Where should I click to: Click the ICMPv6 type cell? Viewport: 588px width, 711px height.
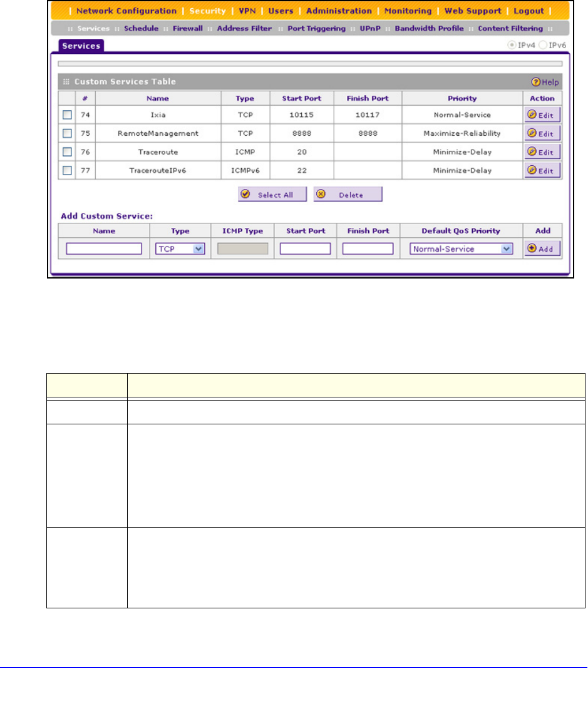tap(245, 170)
